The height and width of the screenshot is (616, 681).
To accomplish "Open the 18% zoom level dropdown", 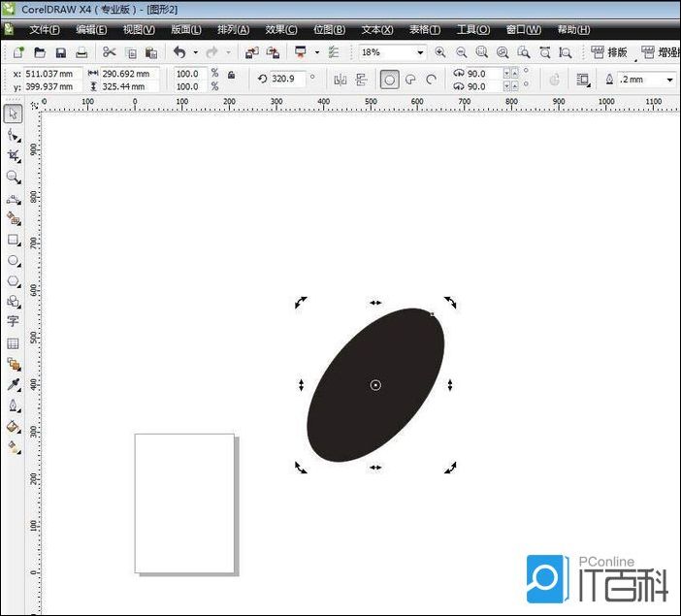I will pos(420,52).
